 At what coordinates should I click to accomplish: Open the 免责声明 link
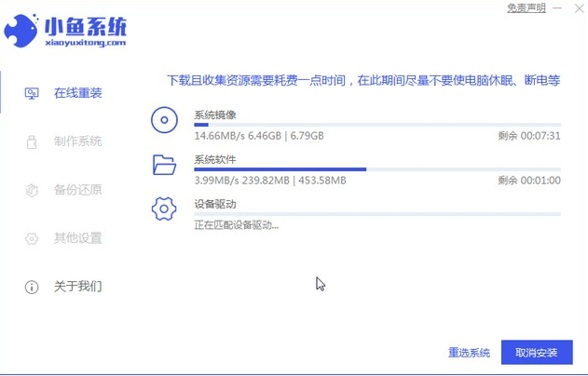[x=526, y=7]
